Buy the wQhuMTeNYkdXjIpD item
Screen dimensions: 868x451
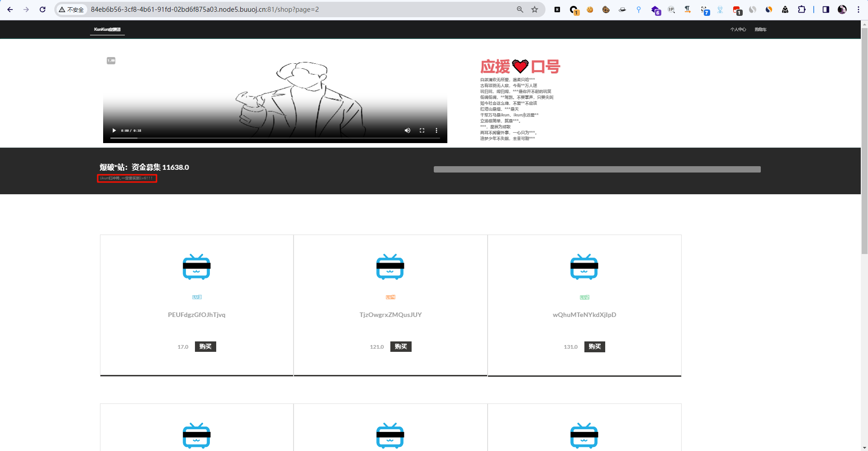pyautogui.click(x=595, y=346)
